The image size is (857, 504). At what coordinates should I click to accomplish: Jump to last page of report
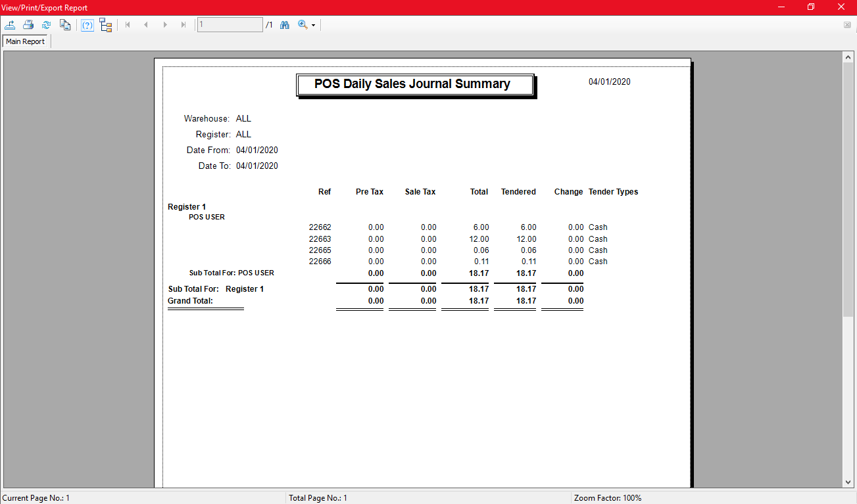pyautogui.click(x=184, y=25)
